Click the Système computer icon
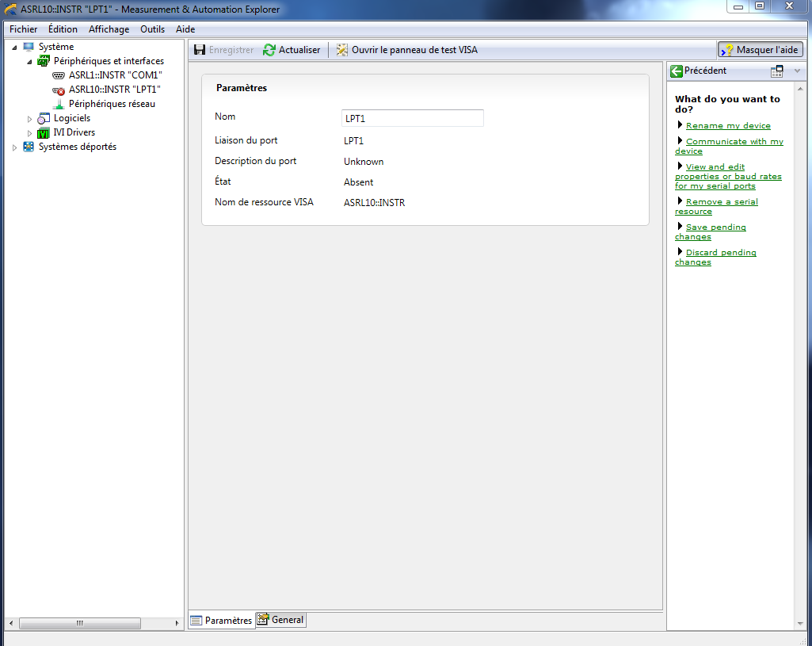812x646 pixels. [29, 47]
